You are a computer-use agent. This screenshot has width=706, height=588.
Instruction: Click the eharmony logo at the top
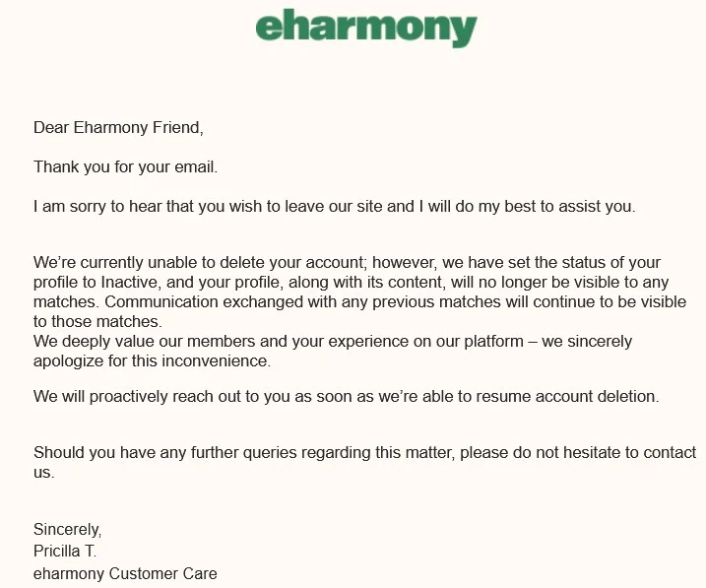coord(366,28)
